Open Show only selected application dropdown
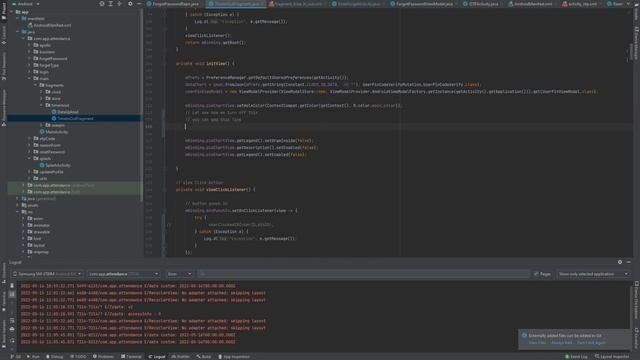This screenshot has width=640, height=360. [x=593, y=274]
